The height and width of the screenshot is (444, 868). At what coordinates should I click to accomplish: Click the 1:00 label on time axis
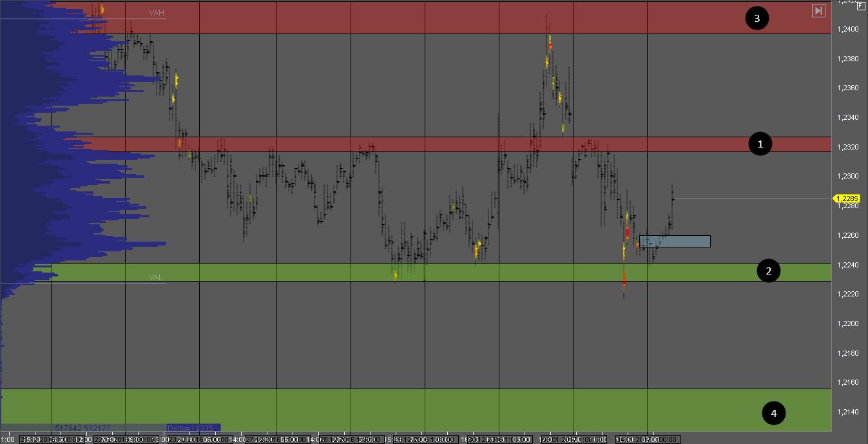(x=8, y=439)
